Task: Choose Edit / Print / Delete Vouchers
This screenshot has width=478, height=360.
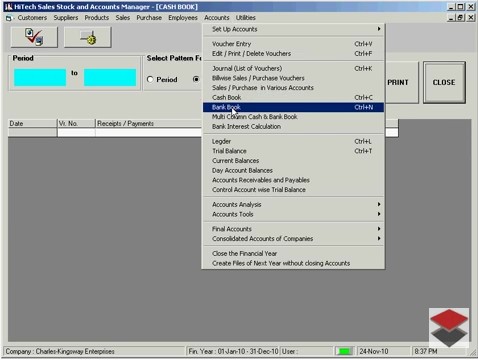Action: 293,54
